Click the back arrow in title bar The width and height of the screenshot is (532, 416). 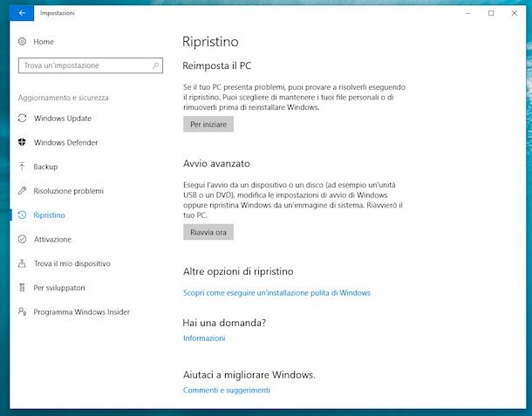click(22, 13)
